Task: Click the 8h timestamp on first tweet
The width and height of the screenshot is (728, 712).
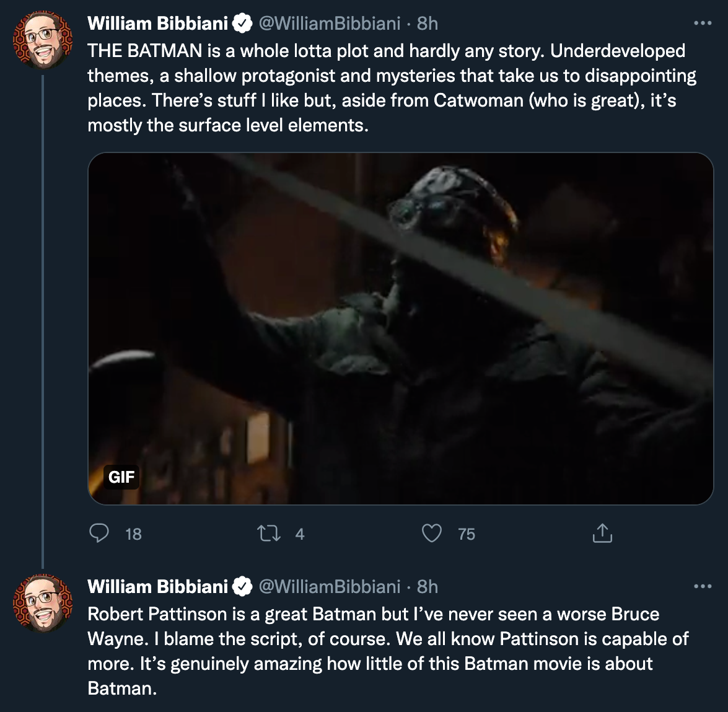Action: click(x=428, y=24)
